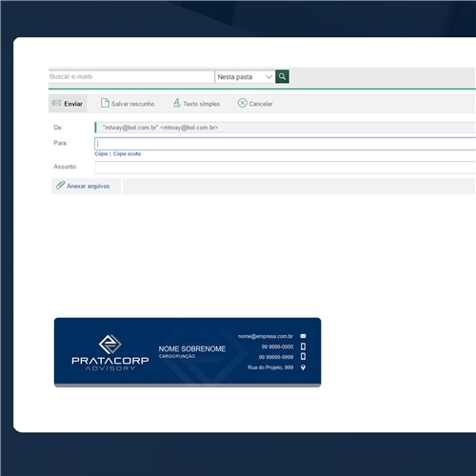This screenshot has width=476, height=476.
Task: Click the empty attachments bar
Action: pos(299,186)
